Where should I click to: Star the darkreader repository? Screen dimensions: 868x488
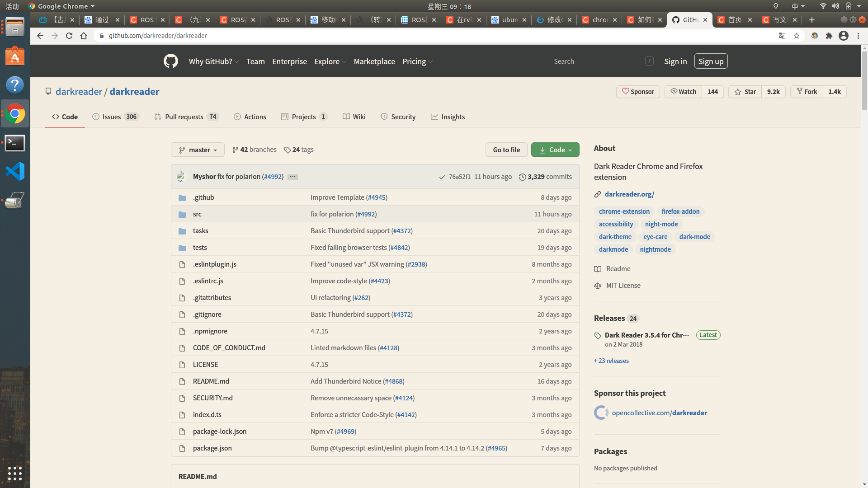click(745, 92)
